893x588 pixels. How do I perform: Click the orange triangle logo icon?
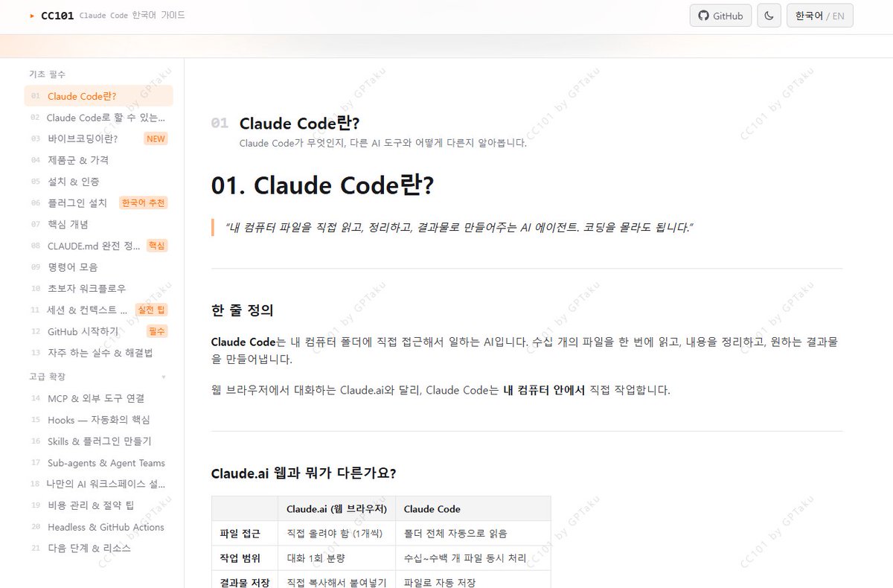tap(32, 16)
